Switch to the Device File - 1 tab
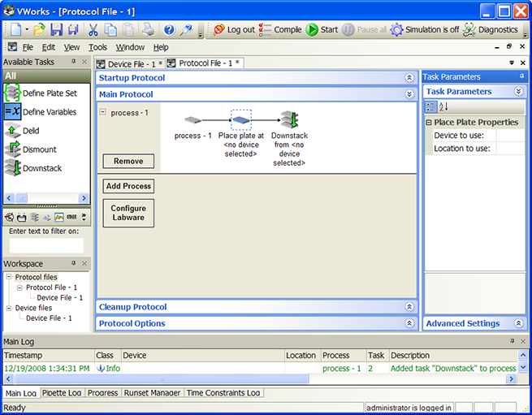The image size is (532, 415). [x=130, y=63]
